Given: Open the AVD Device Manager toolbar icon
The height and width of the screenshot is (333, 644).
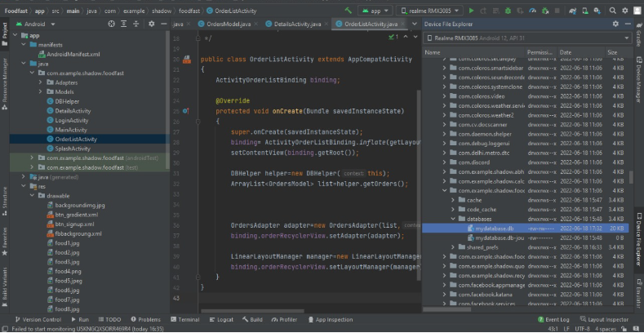Looking at the screenshot, I should pos(585,11).
